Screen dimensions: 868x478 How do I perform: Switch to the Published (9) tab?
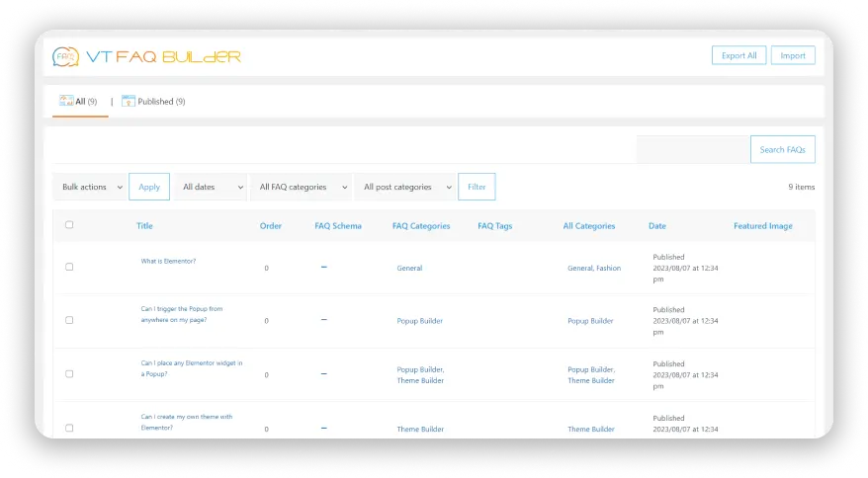click(x=161, y=102)
